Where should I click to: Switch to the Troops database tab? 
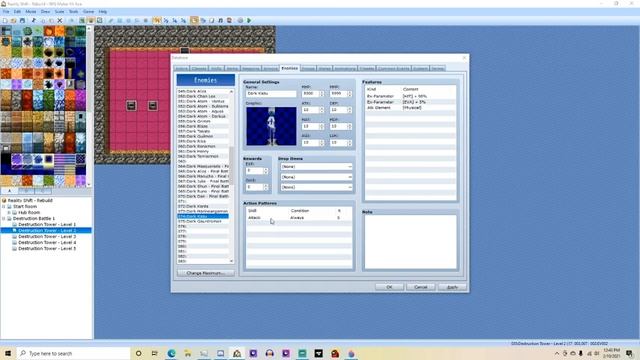(309, 68)
